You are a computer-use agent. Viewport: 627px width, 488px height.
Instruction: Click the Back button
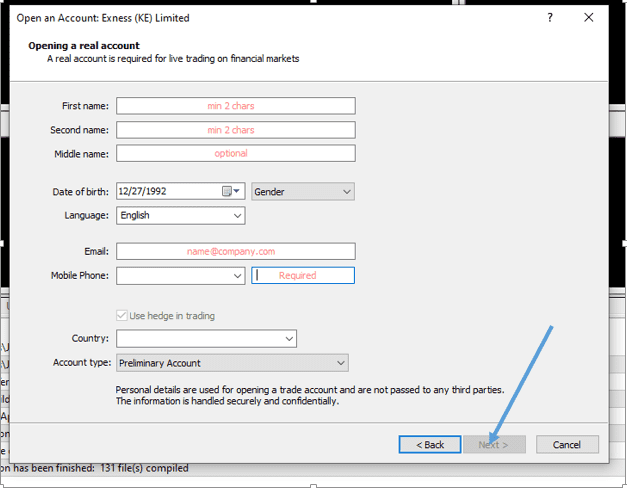click(x=430, y=444)
